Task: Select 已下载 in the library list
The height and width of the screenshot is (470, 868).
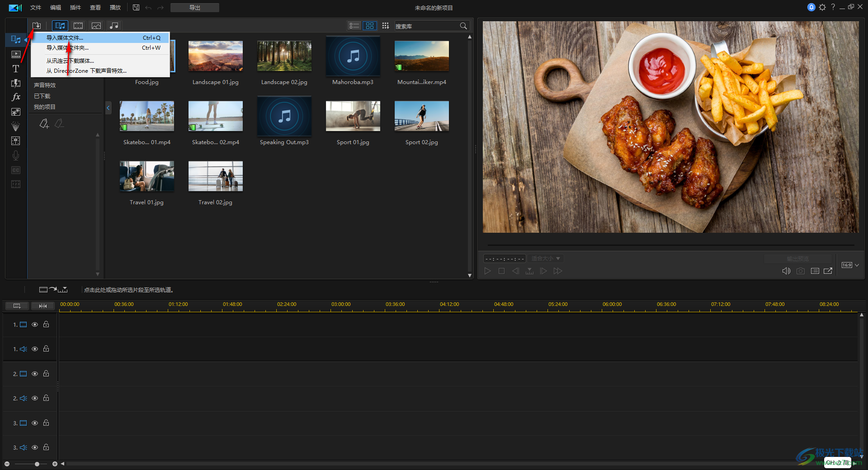Action: point(42,96)
